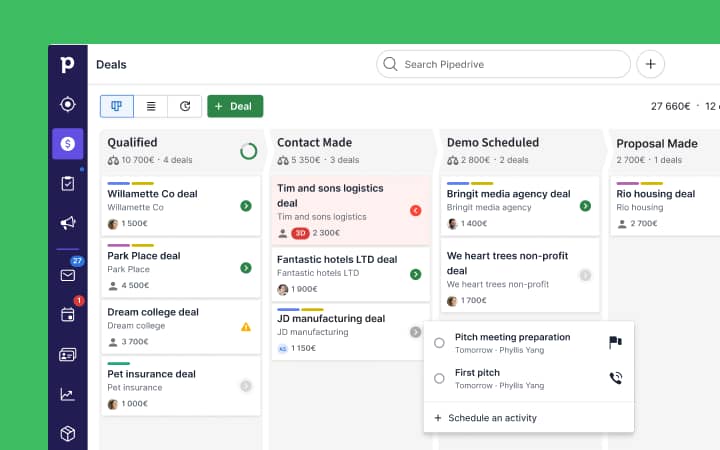Focus the Search Pipedrive field

[x=503, y=64]
